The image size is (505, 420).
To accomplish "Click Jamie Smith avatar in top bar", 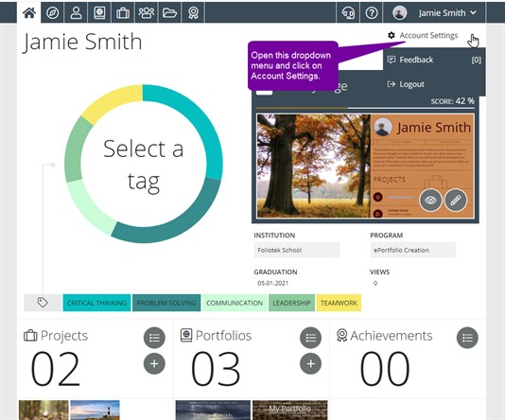I will click(x=399, y=13).
